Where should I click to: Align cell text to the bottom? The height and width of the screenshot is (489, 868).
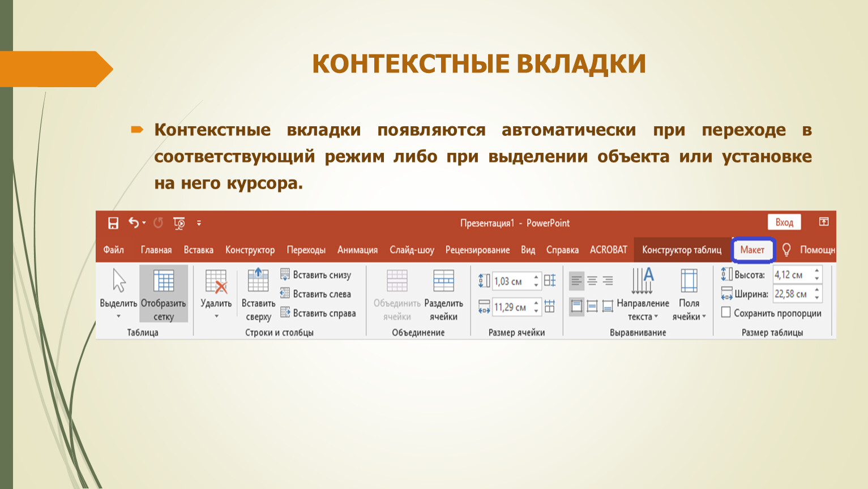(x=608, y=307)
